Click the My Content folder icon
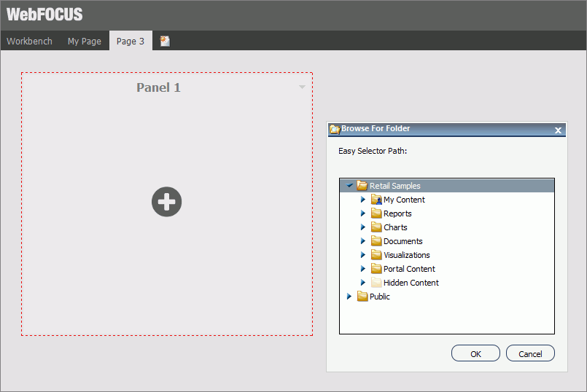Viewport: 587px width, 392px height. tap(376, 200)
